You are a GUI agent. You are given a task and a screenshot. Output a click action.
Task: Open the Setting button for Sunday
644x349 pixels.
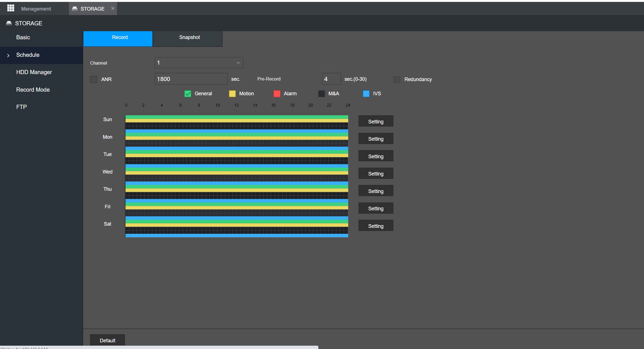[x=376, y=121]
